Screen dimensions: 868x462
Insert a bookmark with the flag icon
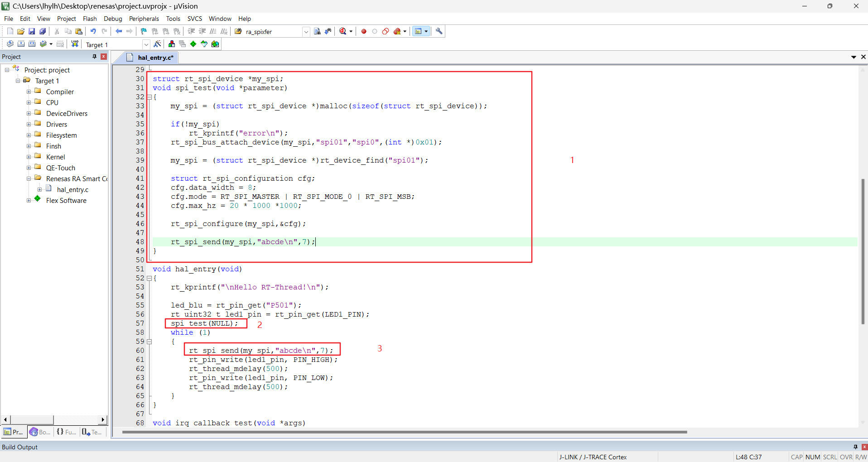(144, 31)
